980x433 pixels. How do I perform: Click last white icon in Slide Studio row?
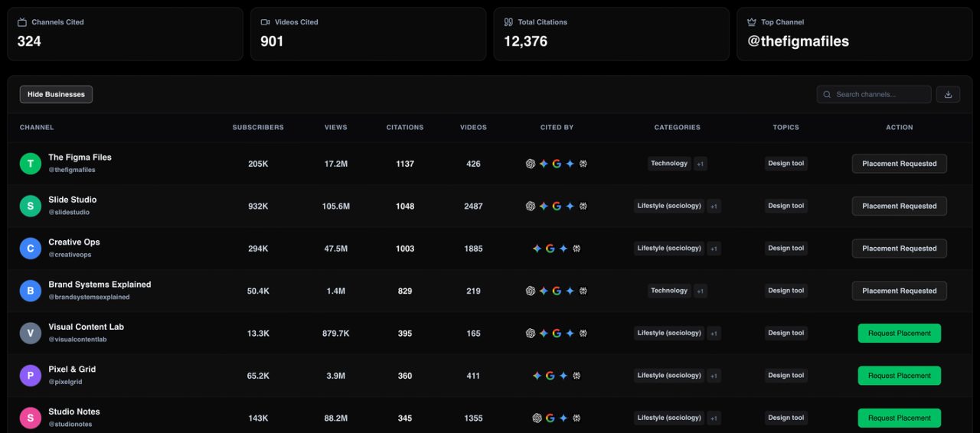[583, 206]
